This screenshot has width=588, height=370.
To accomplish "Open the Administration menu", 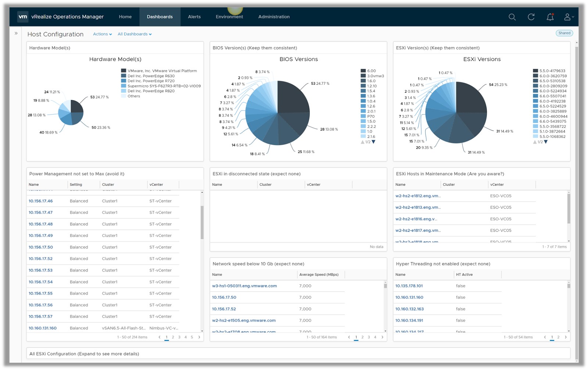I will pos(274,17).
